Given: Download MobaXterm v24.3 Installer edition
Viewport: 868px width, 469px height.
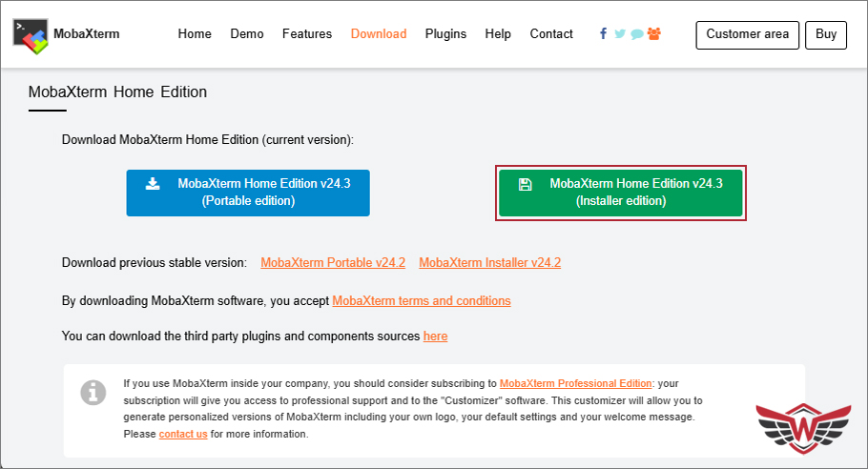Looking at the screenshot, I should [620, 193].
